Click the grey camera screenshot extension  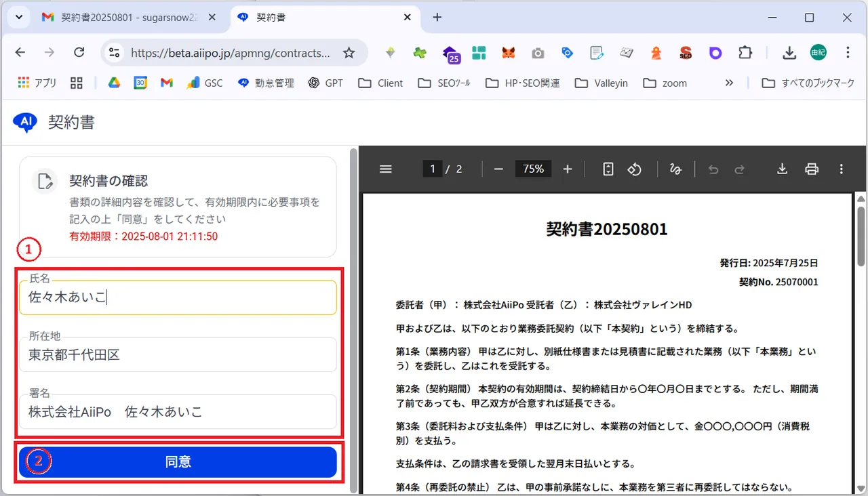click(538, 53)
